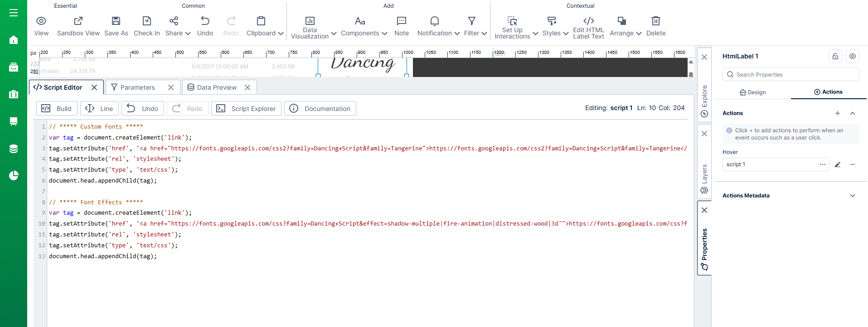Open the presentation board sidebar icon
The width and height of the screenshot is (868, 327).
point(14,121)
